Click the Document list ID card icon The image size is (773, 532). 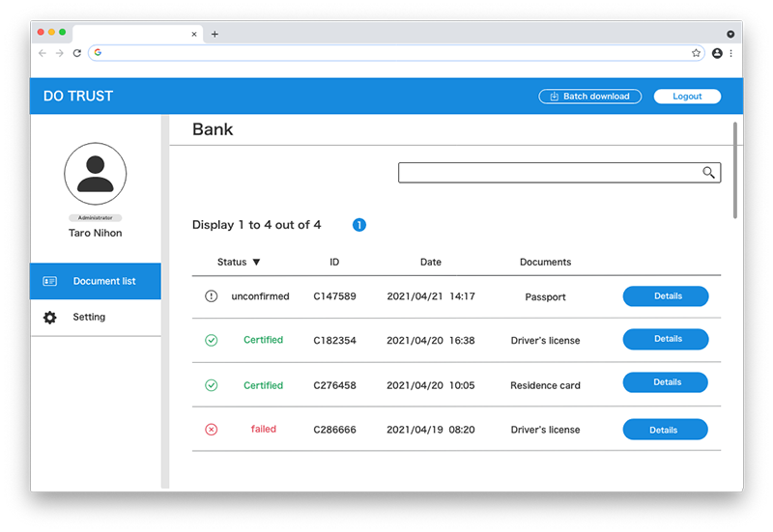coord(50,282)
